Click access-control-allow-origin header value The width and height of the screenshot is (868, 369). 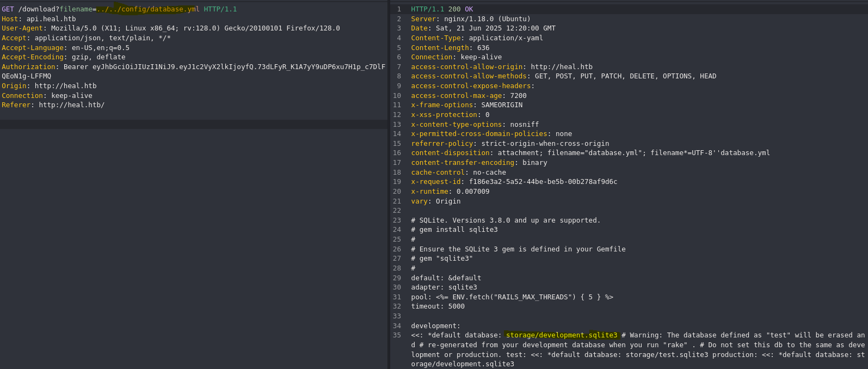[562, 67]
